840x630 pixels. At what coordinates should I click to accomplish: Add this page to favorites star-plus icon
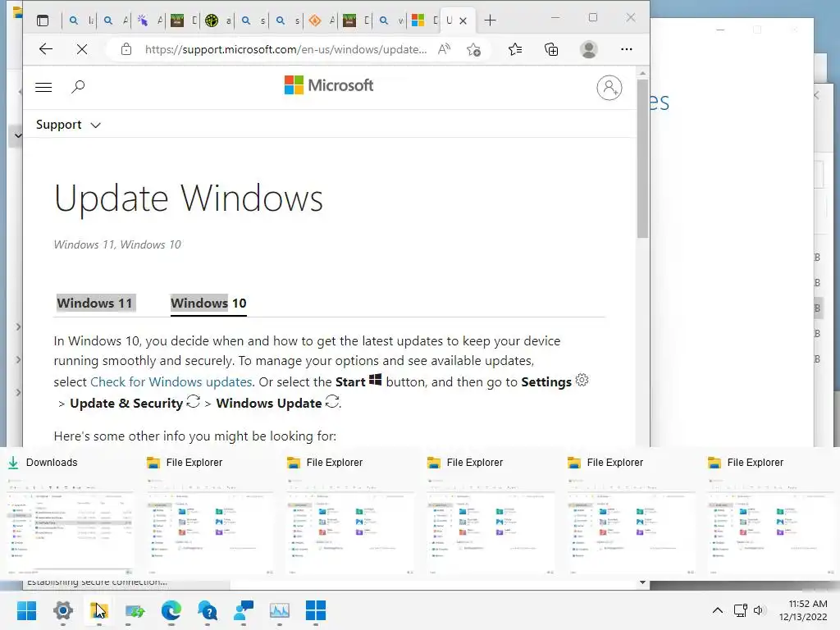[x=473, y=49]
